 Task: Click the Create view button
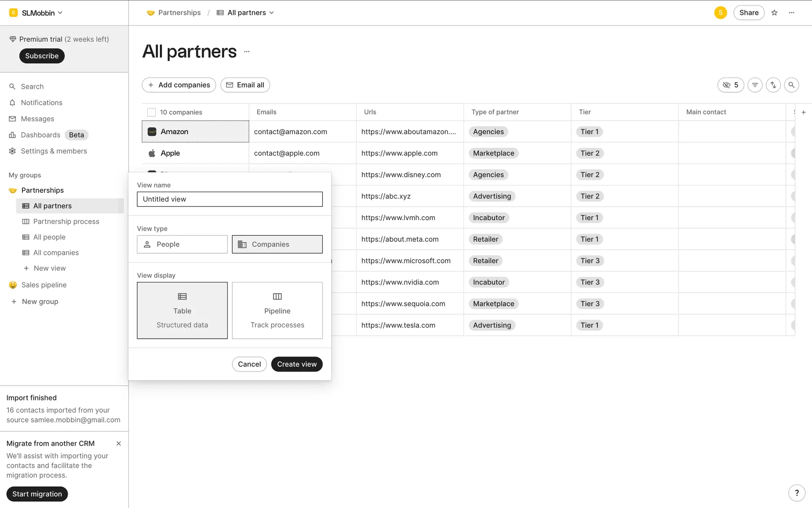[296, 364]
